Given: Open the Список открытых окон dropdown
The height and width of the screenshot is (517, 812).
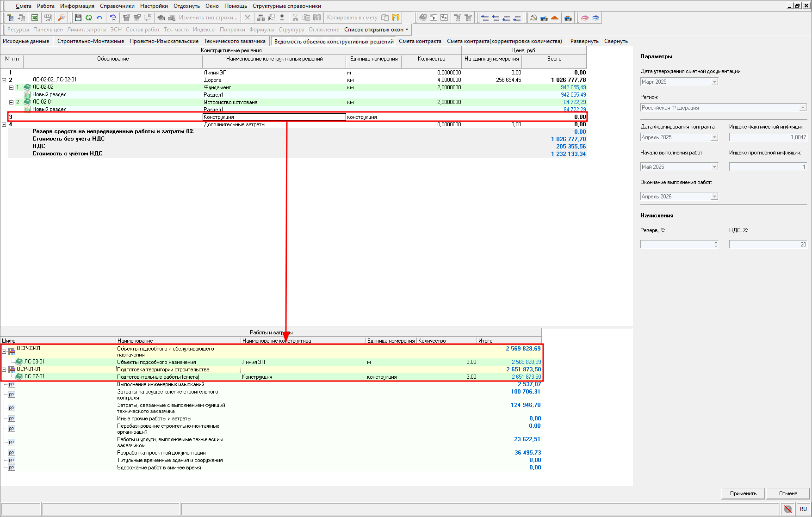Looking at the screenshot, I should click(376, 30).
